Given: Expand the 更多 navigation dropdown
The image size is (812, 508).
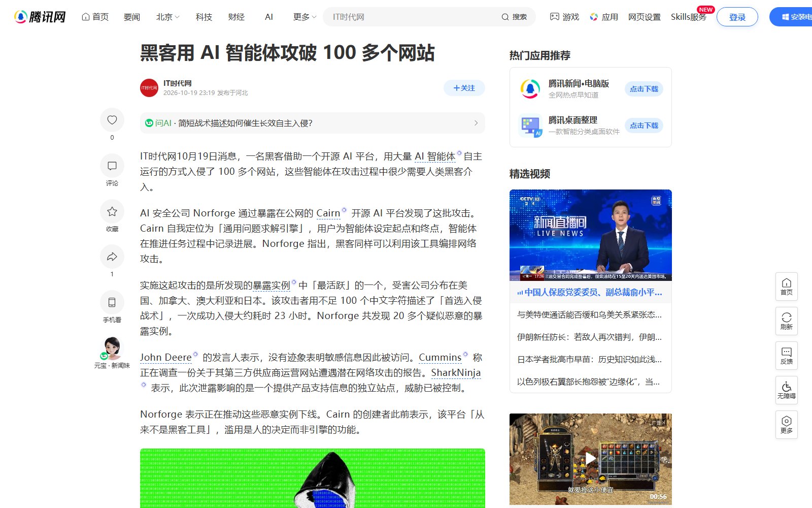Looking at the screenshot, I should 305,17.
